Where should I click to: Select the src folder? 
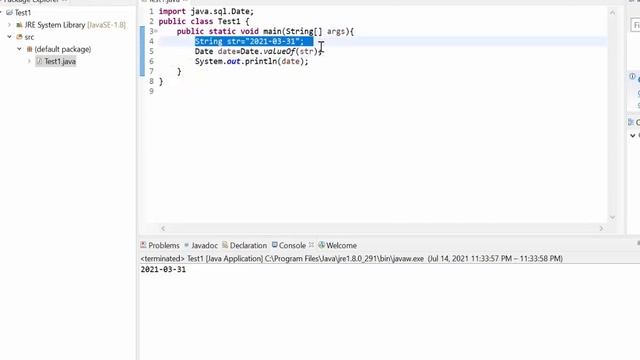click(29, 37)
